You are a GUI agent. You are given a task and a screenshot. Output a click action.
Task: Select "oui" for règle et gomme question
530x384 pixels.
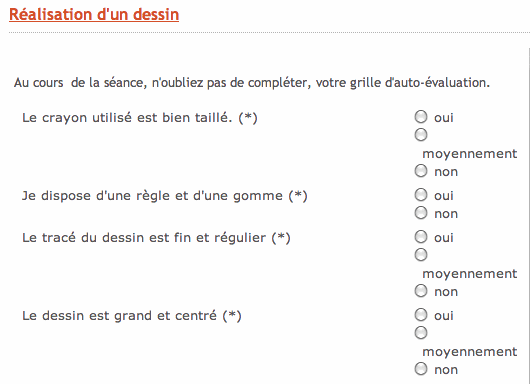tap(421, 194)
